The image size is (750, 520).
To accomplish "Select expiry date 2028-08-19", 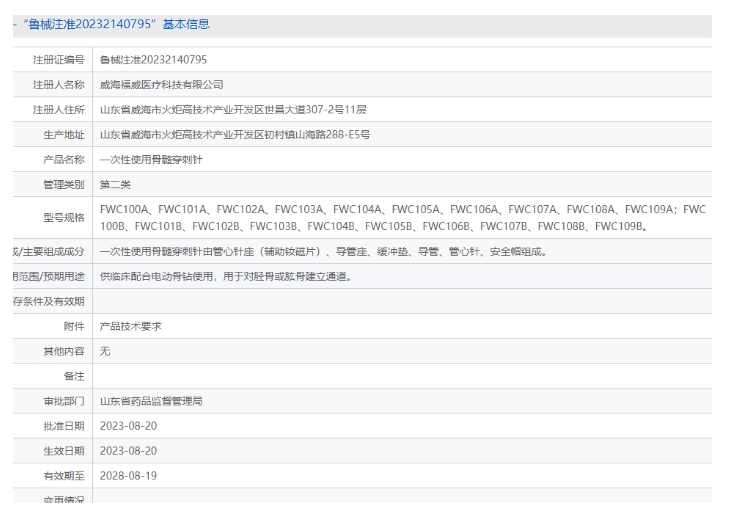I will (128, 476).
